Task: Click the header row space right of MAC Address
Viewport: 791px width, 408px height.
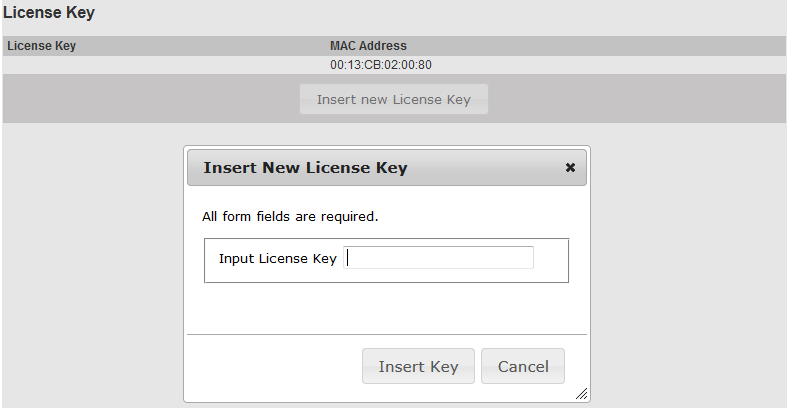Action: click(600, 46)
